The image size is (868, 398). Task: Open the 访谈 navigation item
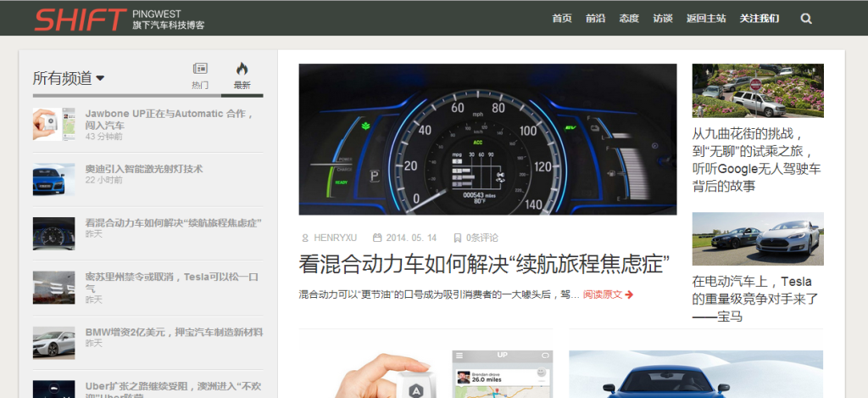[x=663, y=19]
